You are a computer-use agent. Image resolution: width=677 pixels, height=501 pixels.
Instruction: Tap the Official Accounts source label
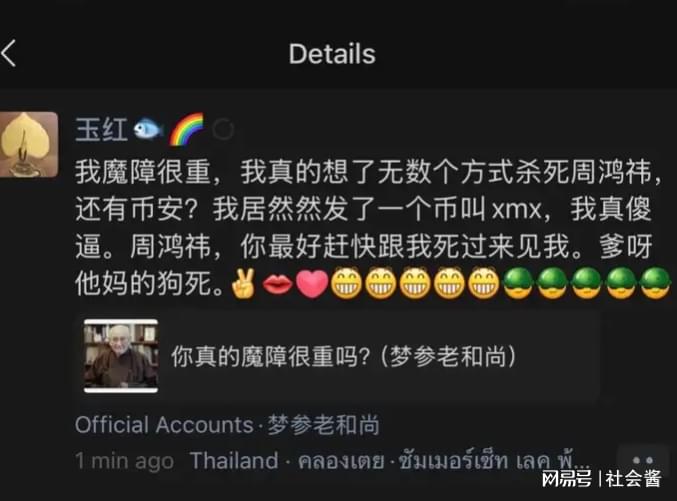[164, 425]
